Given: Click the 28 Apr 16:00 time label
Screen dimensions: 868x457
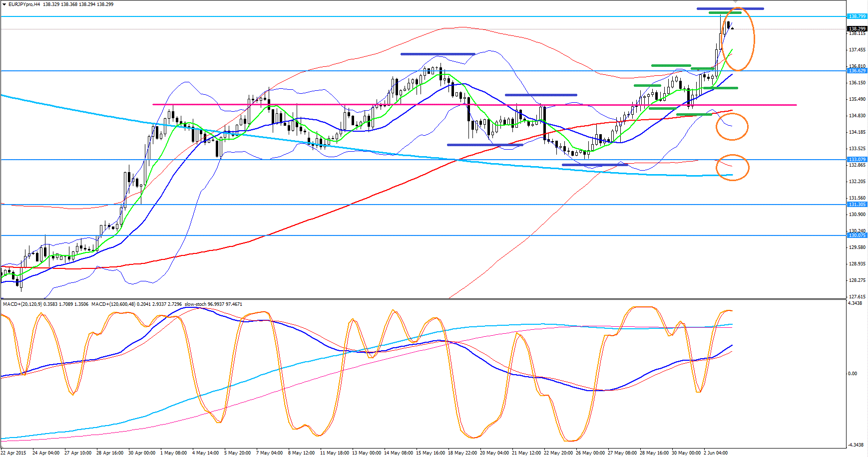Looking at the screenshot, I should (110, 453).
